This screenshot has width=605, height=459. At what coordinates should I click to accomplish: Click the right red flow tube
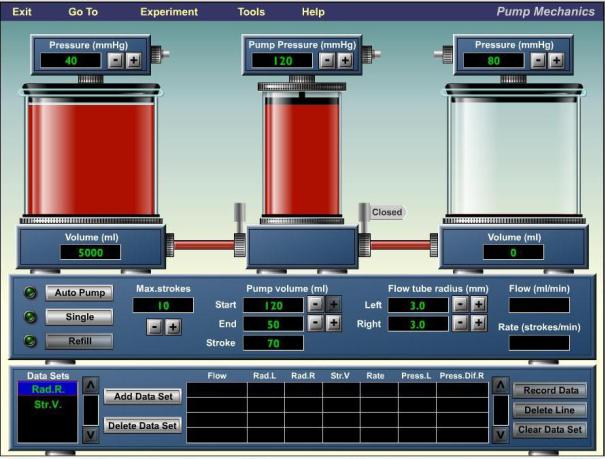[401, 245]
